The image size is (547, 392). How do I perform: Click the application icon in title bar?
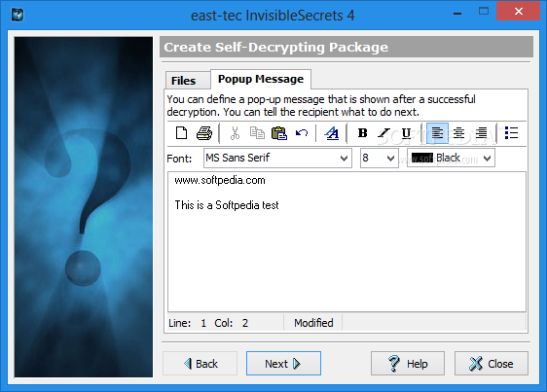pyautogui.click(x=18, y=15)
